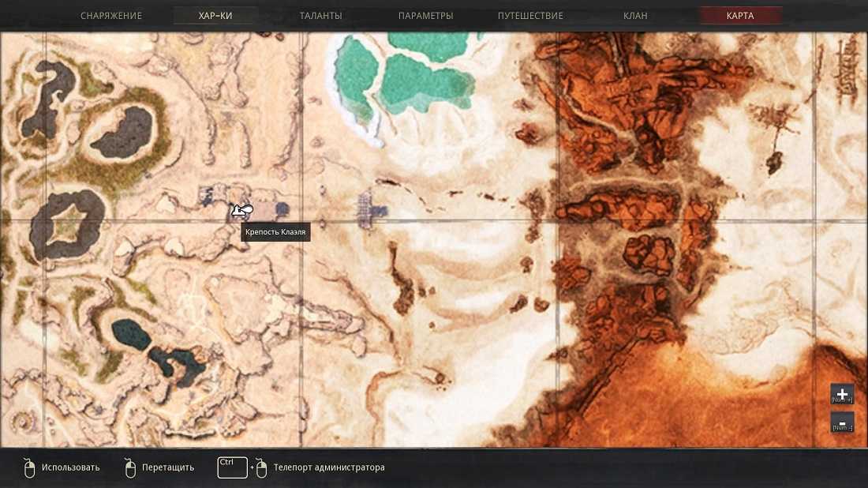Click the Крепость Клаэля map marker icon
Image resolution: width=868 pixels, height=488 pixels.
pyautogui.click(x=242, y=211)
